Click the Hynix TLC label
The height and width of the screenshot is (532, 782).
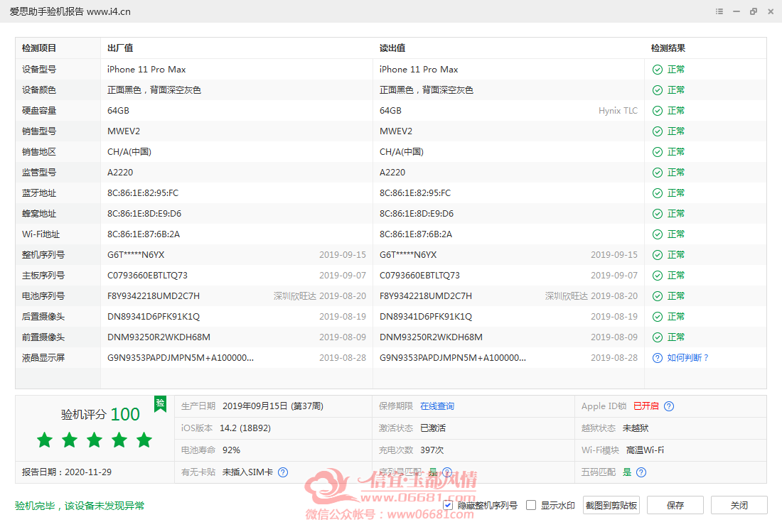pos(618,111)
